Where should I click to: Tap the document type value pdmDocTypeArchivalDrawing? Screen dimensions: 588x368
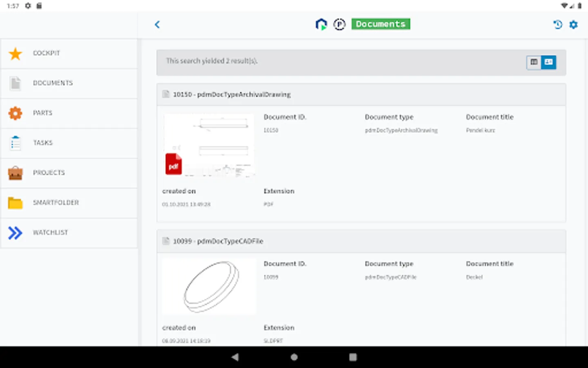(401, 130)
